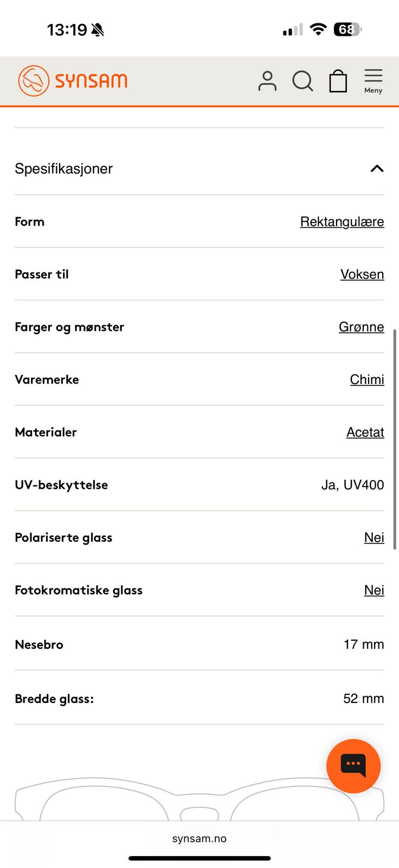
Task: Open the Chimi brand link
Action: click(367, 379)
